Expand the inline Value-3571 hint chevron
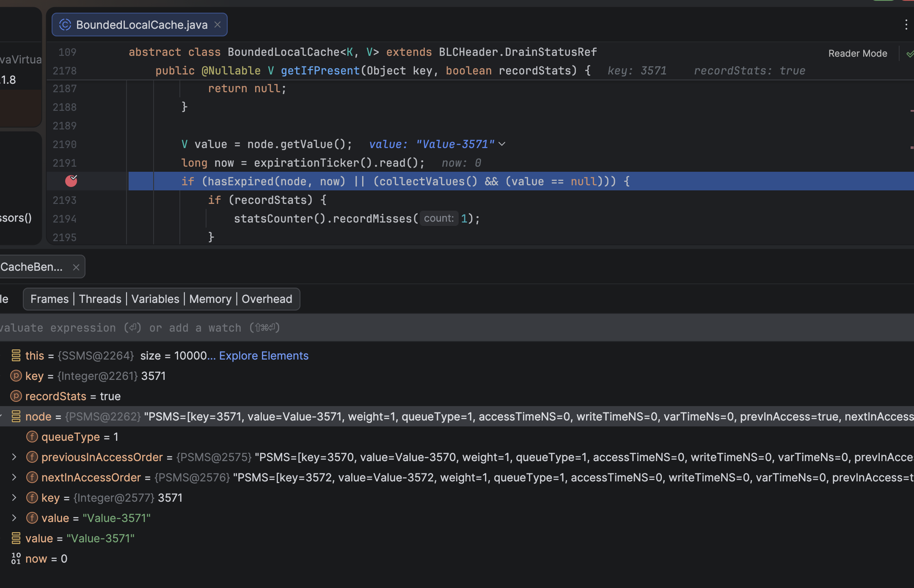The image size is (914, 588). 502,144
